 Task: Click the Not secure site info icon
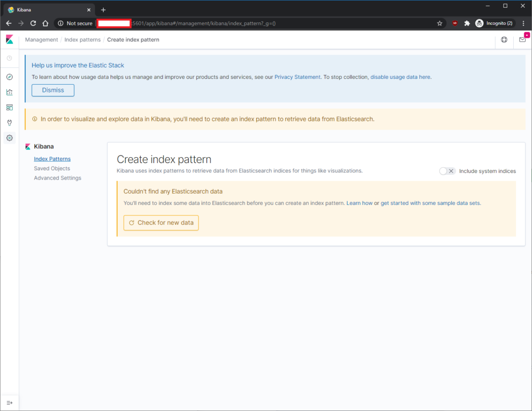coord(61,23)
